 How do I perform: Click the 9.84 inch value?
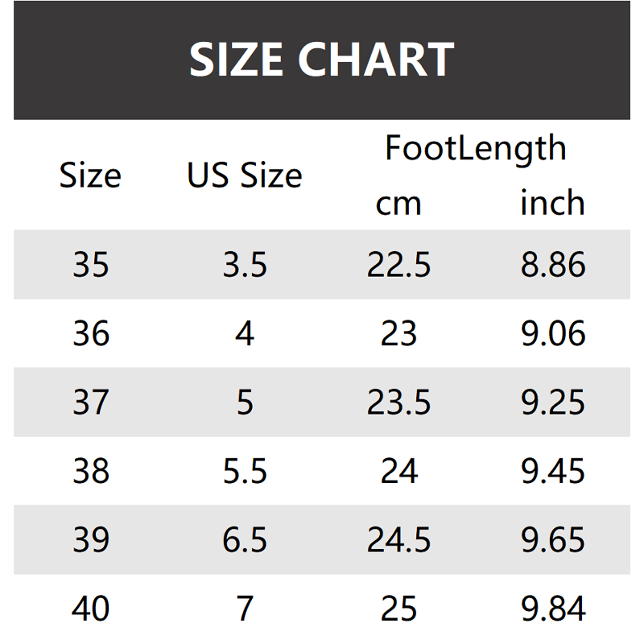pyautogui.click(x=552, y=609)
